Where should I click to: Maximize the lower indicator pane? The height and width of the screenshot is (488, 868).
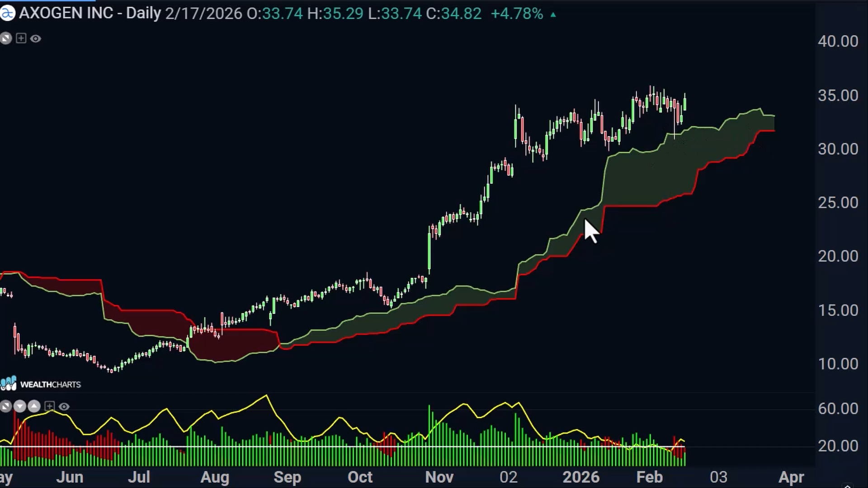click(x=5, y=407)
